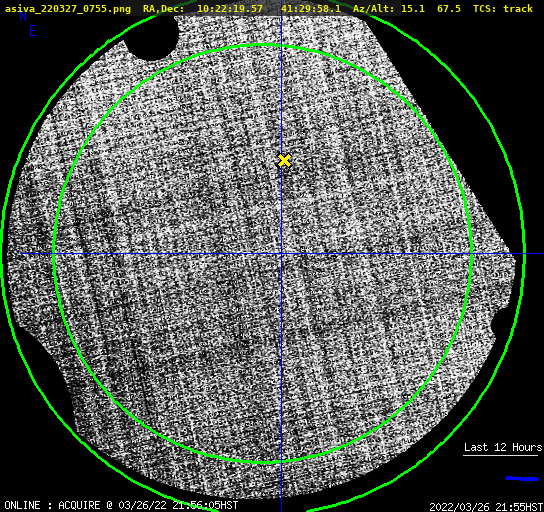The width and height of the screenshot is (544, 512).
Task: Click the small blue bar under Last 12 Hours
Action: click(522, 479)
